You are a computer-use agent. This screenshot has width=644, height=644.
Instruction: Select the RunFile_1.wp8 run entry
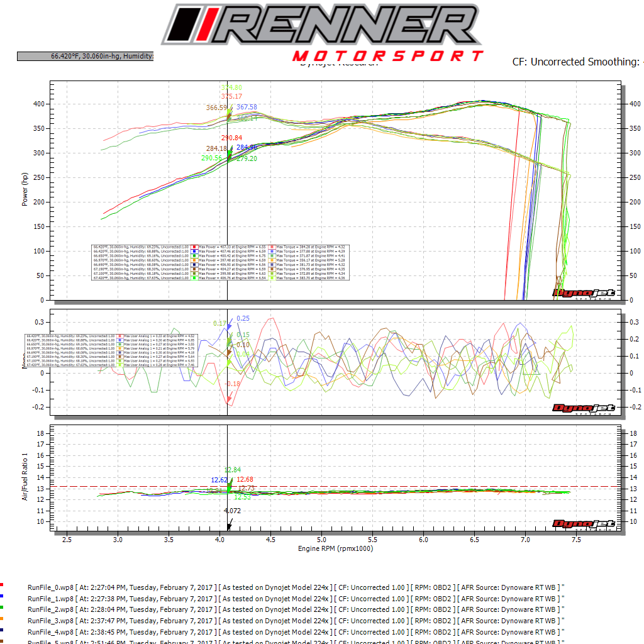(x=296, y=599)
